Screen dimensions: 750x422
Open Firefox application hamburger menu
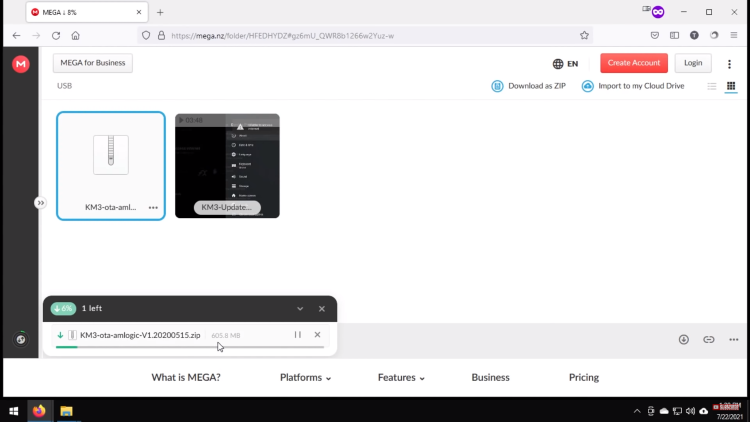pyautogui.click(x=734, y=35)
